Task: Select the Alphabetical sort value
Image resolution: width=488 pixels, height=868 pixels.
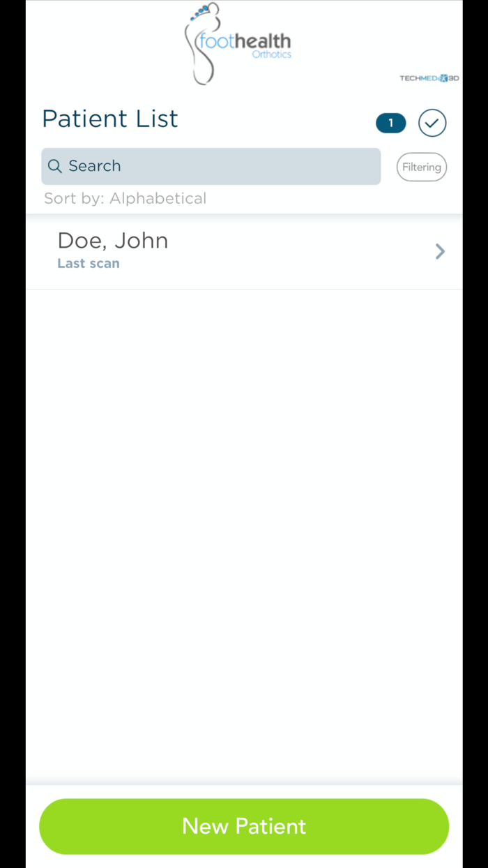Action: pyautogui.click(x=158, y=198)
